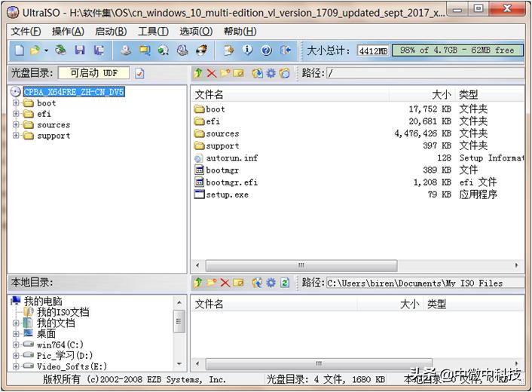Click the Mount to virtual drive icon
Screen dimensions: 532x392
click(x=182, y=51)
